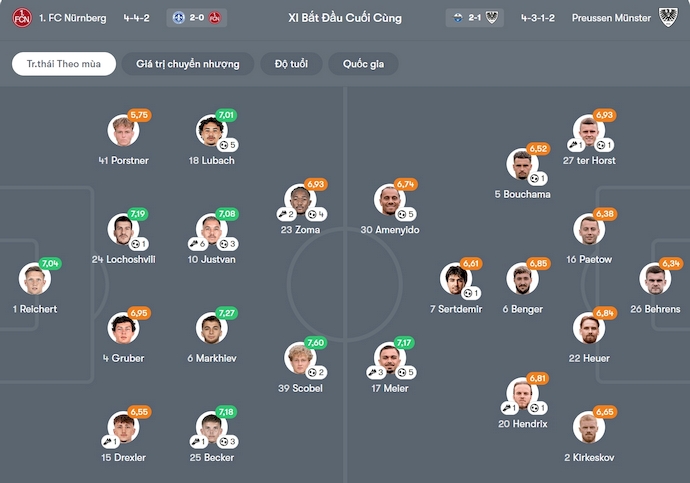Select the 'Quốc gia' tab

point(364,64)
